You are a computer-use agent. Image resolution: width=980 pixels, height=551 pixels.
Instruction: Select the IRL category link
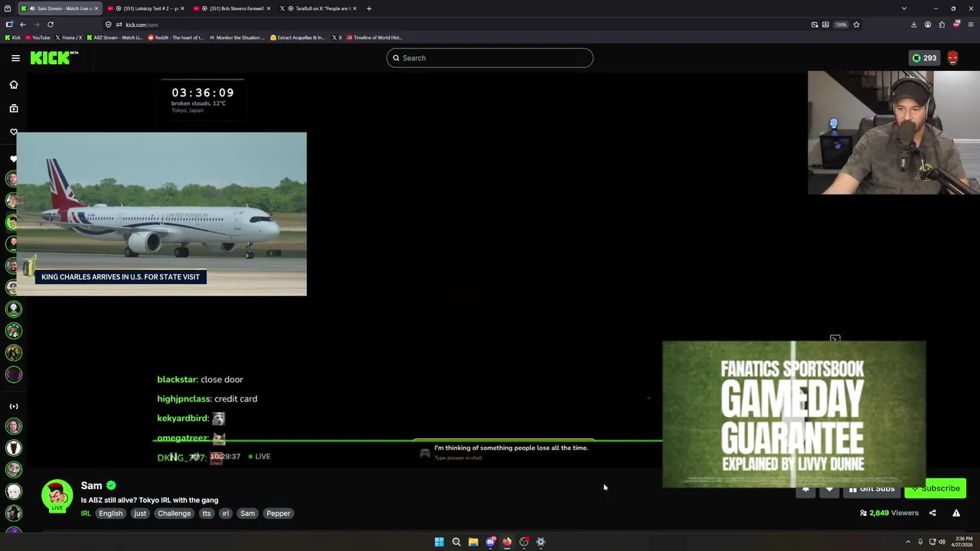point(86,514)
